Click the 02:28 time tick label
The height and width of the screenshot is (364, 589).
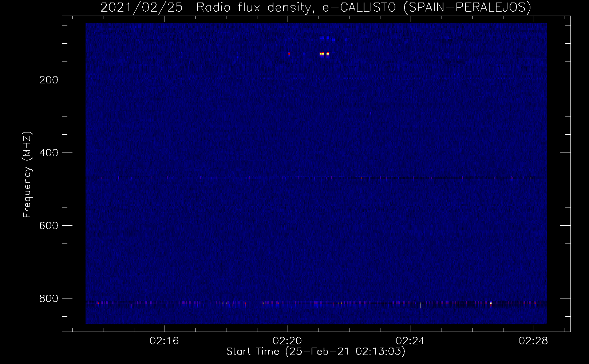[x=534, y=341]
